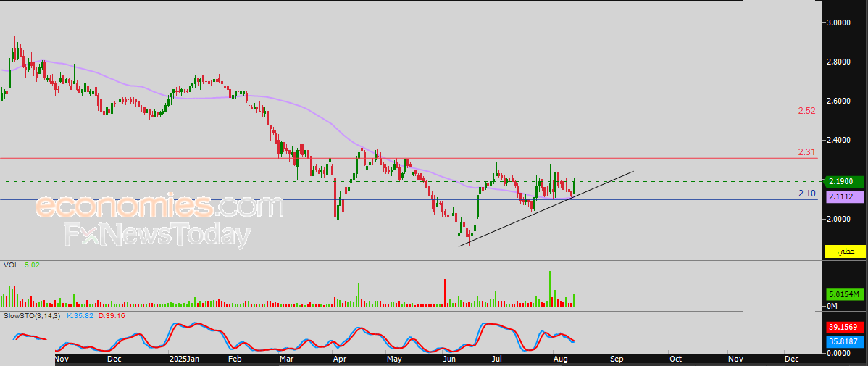Click the Jul date axis label
The image size is (868, 366).
point(497,359)
